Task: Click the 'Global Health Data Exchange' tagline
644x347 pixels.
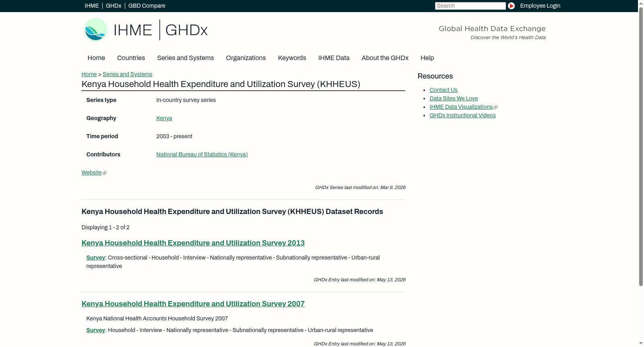Action: click(x=492, y=29)
